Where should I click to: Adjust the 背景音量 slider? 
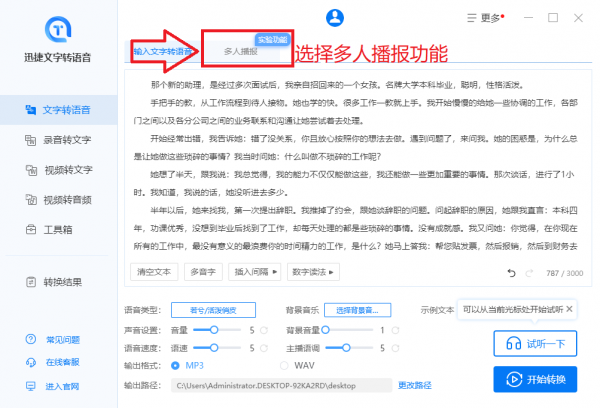tap(349, 330)
